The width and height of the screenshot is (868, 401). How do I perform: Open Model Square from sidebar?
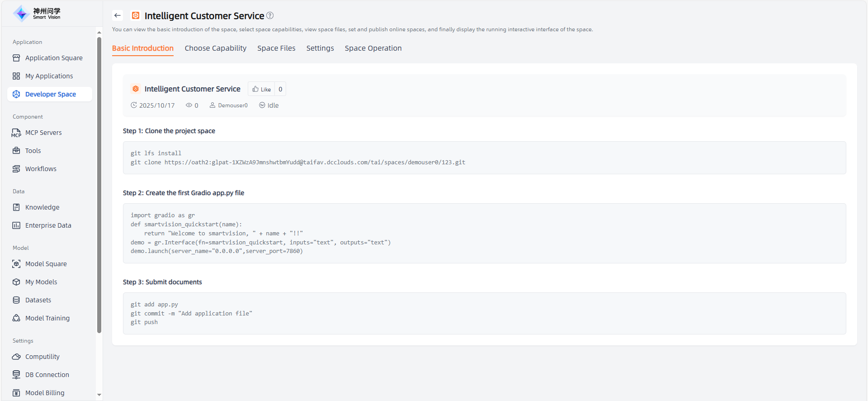pyautogui.click(x=46, y=264)
